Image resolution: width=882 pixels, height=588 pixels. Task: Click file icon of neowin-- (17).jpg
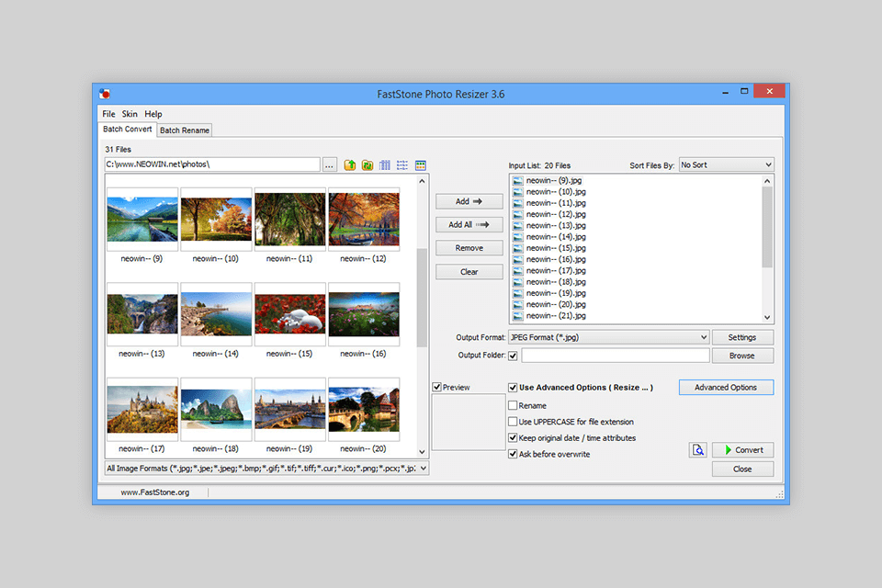click(517, 271)
